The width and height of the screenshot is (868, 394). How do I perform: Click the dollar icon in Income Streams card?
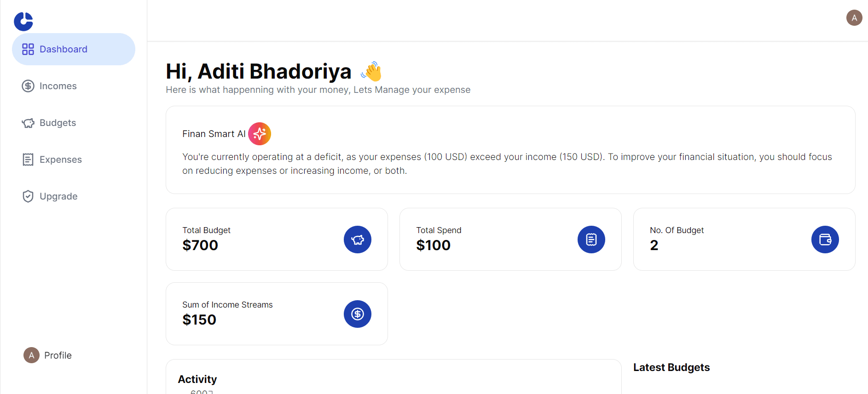point(358,314)
